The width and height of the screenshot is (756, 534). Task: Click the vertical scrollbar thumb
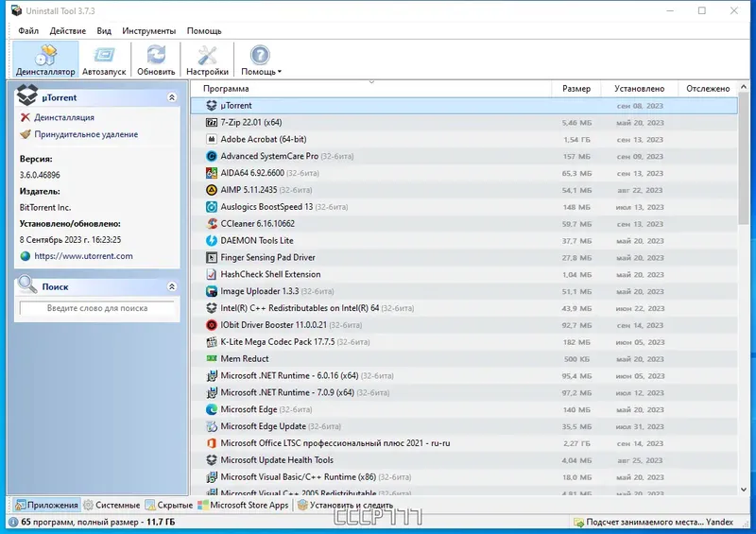tap(744, 160)
